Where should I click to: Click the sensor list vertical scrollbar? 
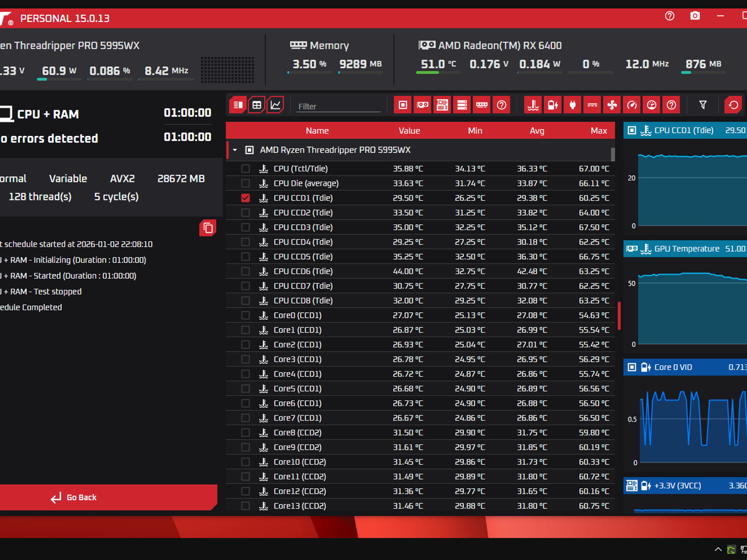[613, 154]
